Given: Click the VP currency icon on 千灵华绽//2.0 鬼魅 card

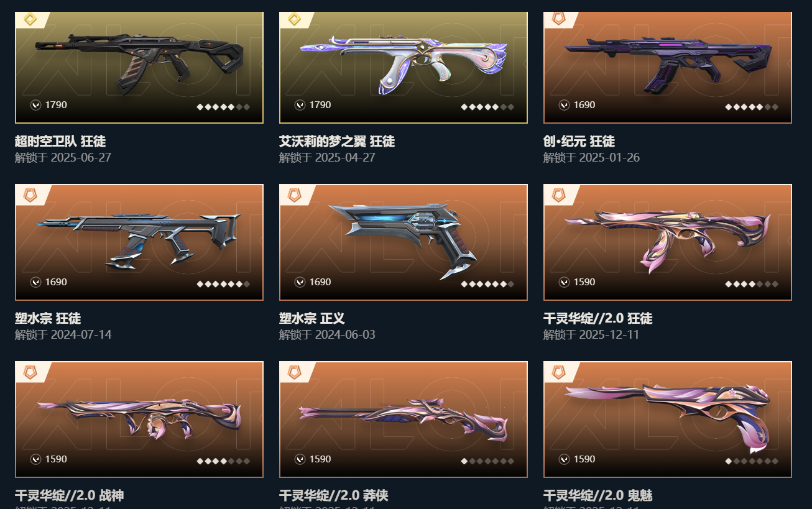Looking at the screenshot, I should (x=564, y=459).
